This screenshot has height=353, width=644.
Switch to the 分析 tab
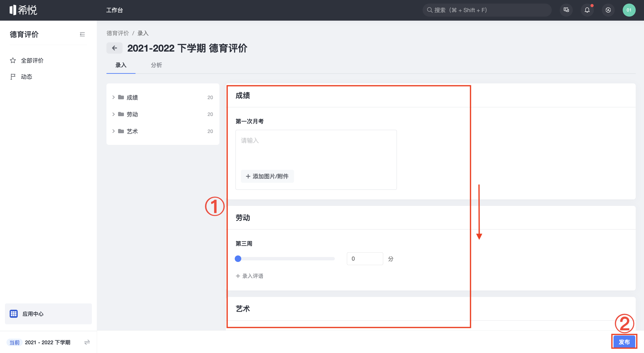coord(156,65)
